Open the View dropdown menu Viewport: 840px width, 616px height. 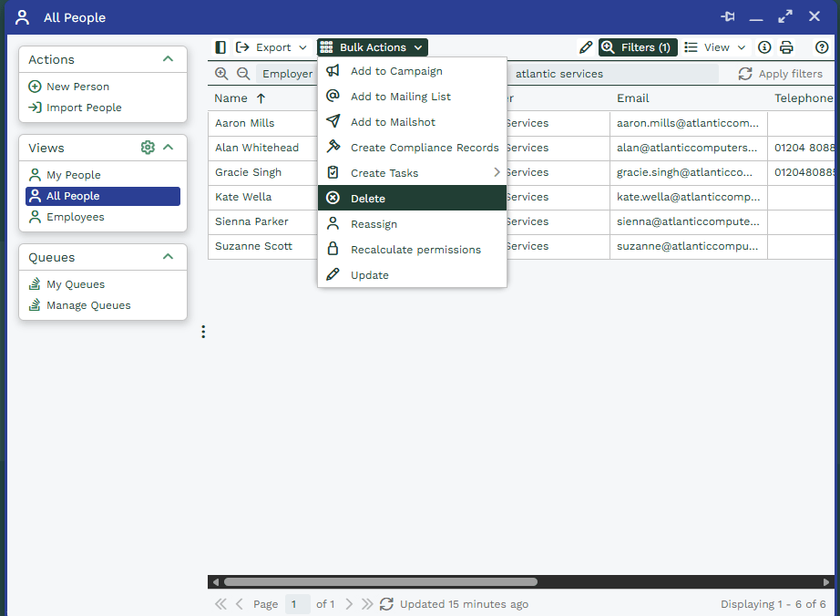[715, 47]
